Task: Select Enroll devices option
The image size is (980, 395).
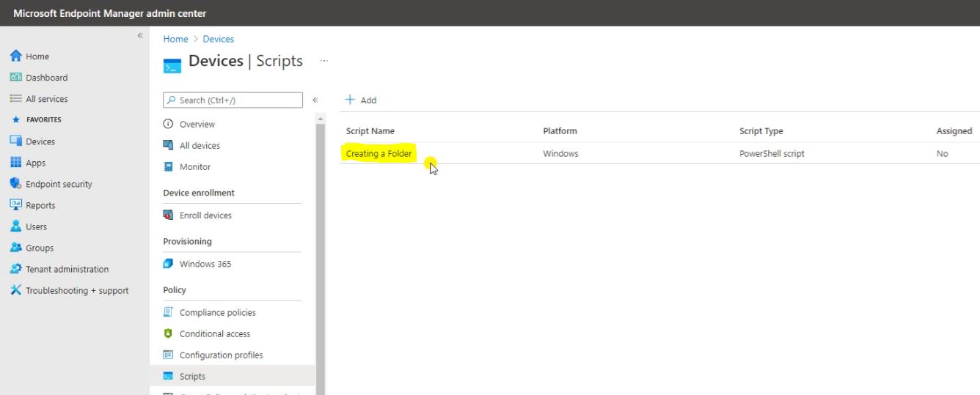Action: pyautogui.click(x=205, y=215)
